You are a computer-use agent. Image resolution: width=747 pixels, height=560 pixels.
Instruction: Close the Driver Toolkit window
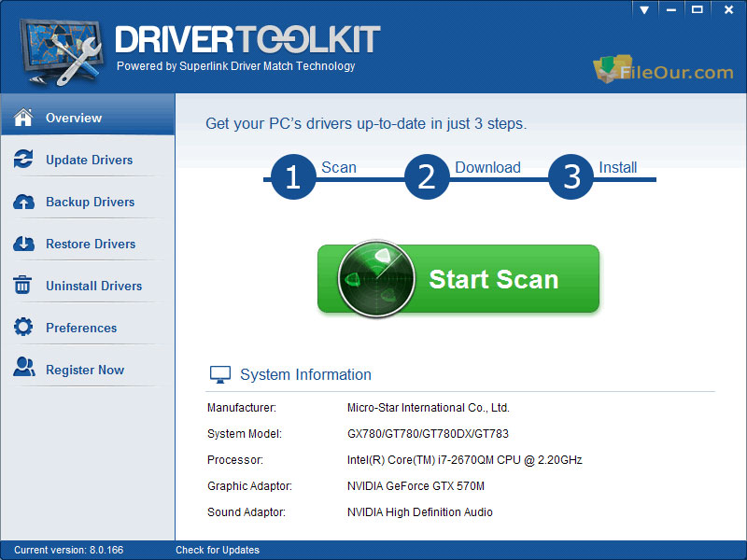(x=728, y=10)
